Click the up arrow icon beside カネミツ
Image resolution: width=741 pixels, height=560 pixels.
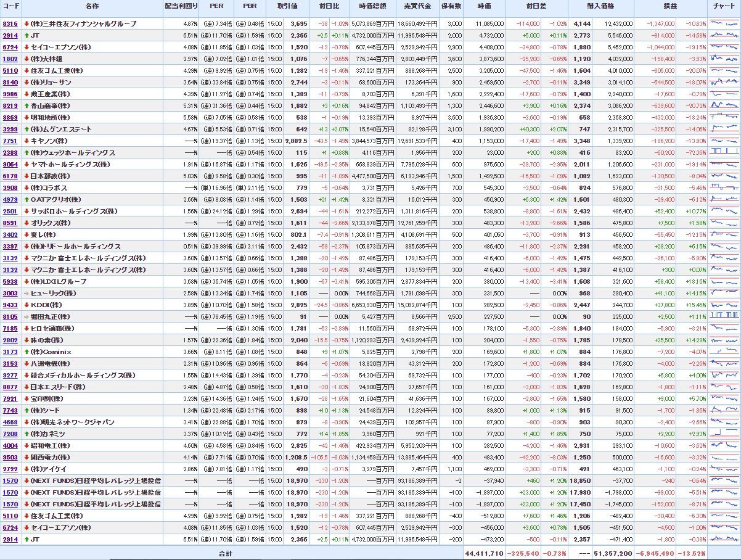pos(27,434)
